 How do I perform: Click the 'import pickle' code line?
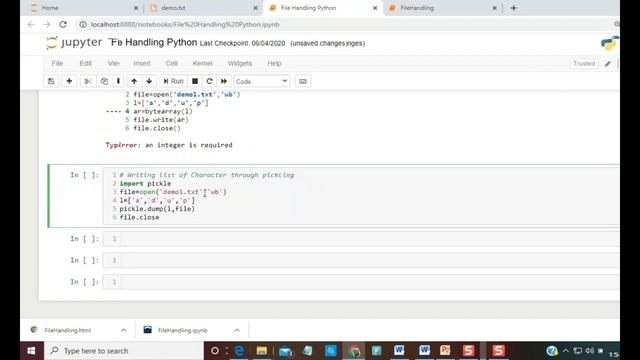(145, 183)
